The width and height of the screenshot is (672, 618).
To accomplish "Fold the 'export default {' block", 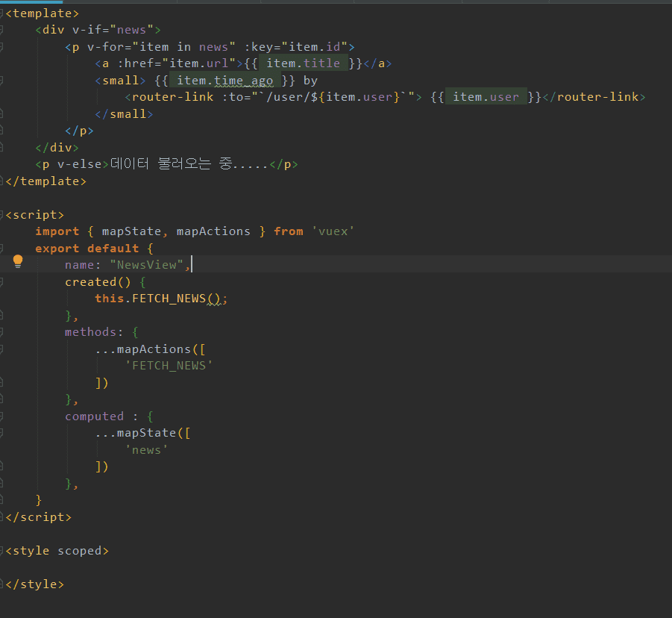I will [1, 249].
